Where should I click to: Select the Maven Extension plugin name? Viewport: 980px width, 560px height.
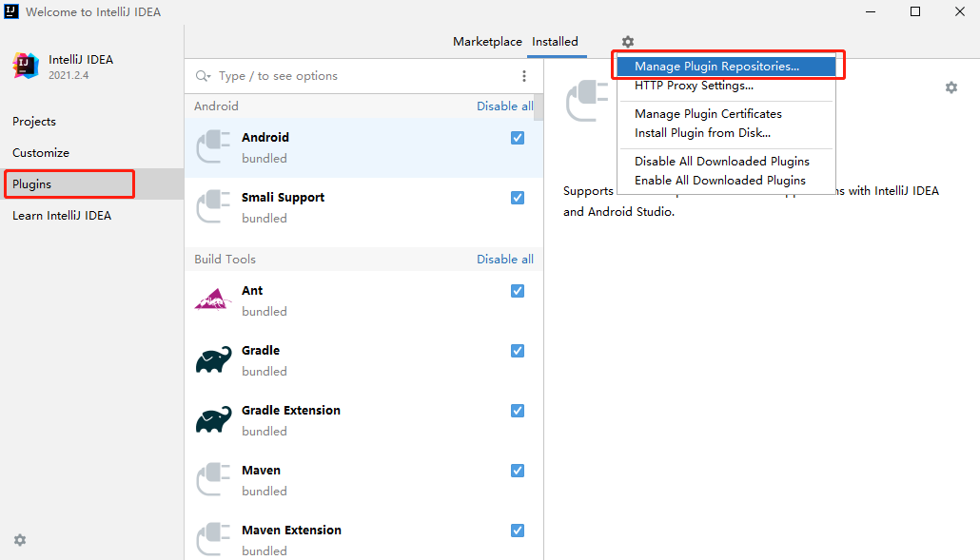pyautogui.click(x=292, y=530)
